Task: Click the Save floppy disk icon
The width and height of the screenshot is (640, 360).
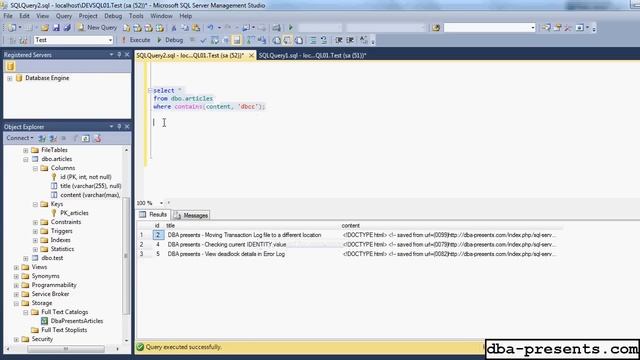Action: click(56, 28)
